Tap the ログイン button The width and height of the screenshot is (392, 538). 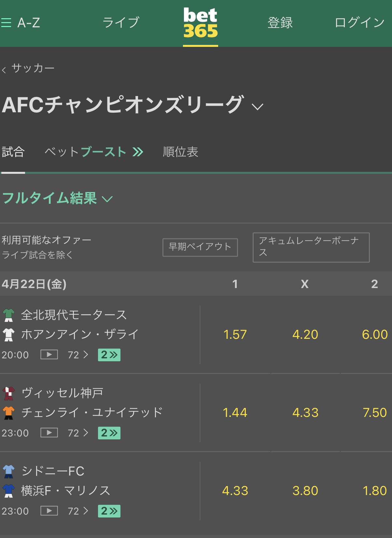(360, 22)
